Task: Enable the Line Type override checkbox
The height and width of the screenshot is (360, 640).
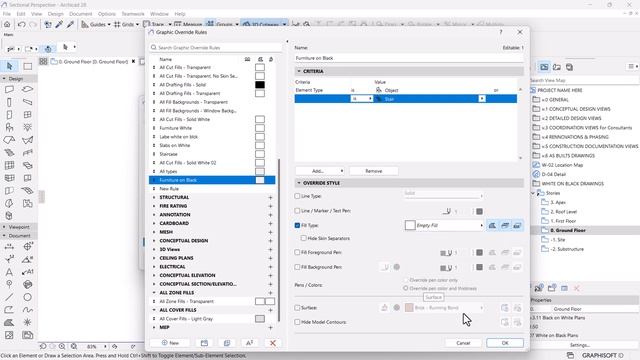Action: point(297,196)
